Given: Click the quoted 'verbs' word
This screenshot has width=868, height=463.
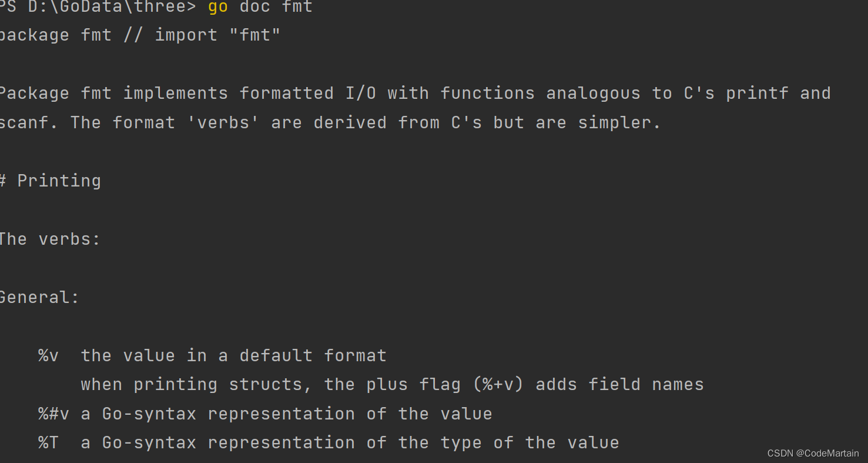Looking at the screenshot, I should pyautogui.click(x=223, y=123).
